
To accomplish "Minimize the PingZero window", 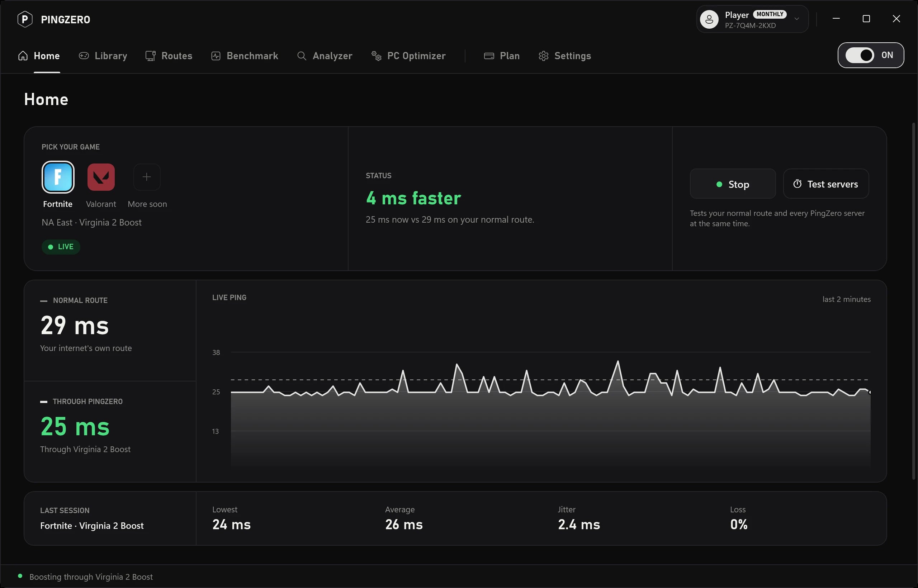I will tap(836, 19).
